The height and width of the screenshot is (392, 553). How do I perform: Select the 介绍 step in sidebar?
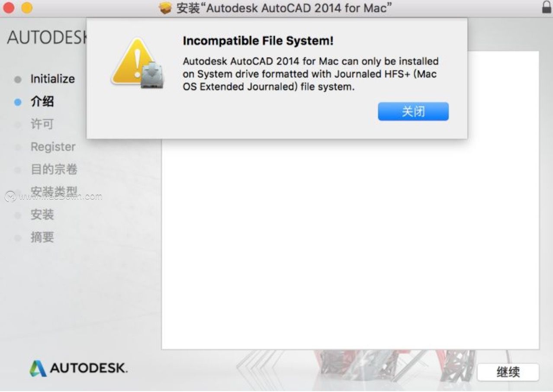tap(42, 102)
